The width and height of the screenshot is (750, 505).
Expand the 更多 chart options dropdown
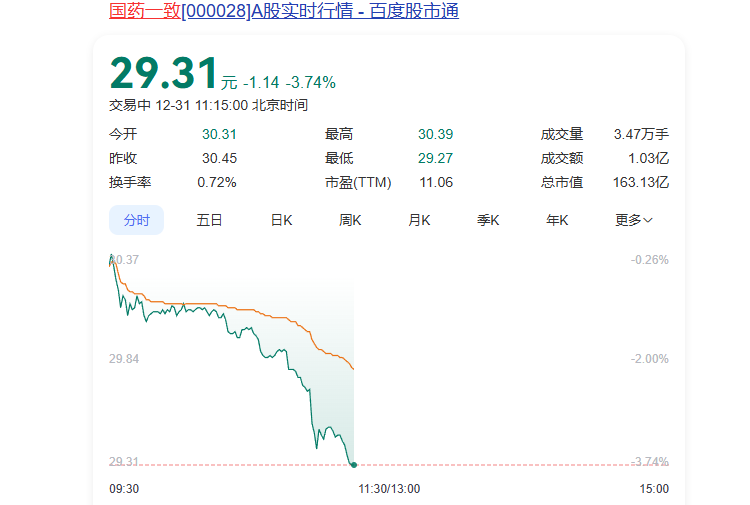pos(633,220)
